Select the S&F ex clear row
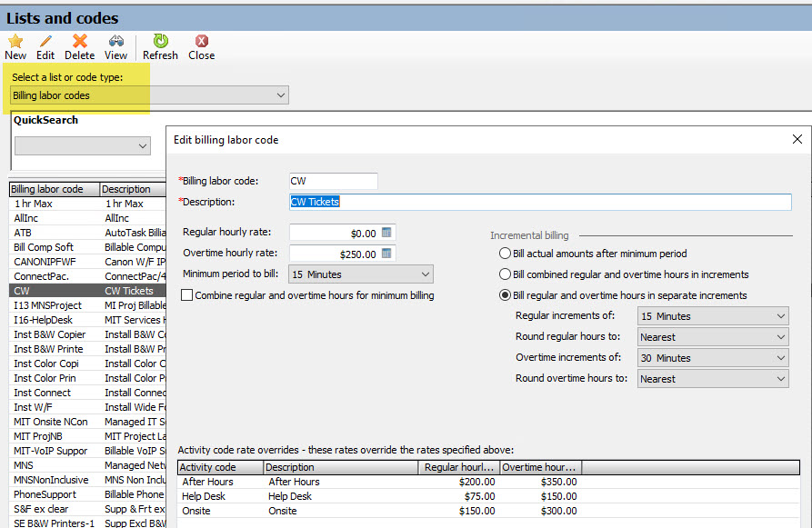Image resolution: width=812 pixels, height=528 pixels. 88,508
